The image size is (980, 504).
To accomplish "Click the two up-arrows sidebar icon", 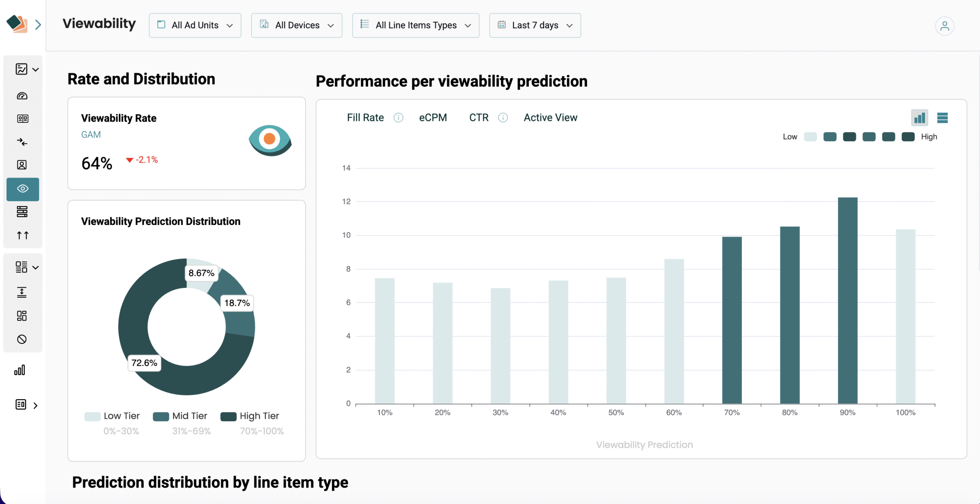I will pos(23,235).
